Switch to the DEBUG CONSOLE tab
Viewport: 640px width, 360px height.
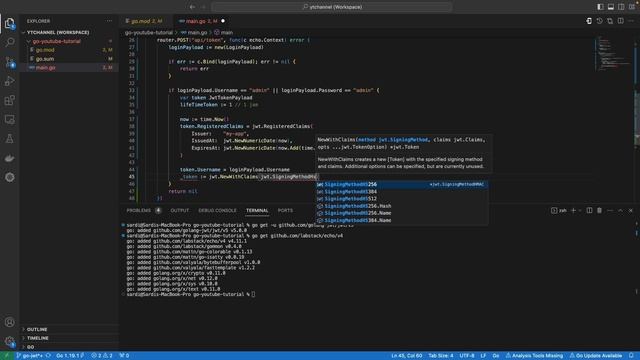click(x=217, y=211)
